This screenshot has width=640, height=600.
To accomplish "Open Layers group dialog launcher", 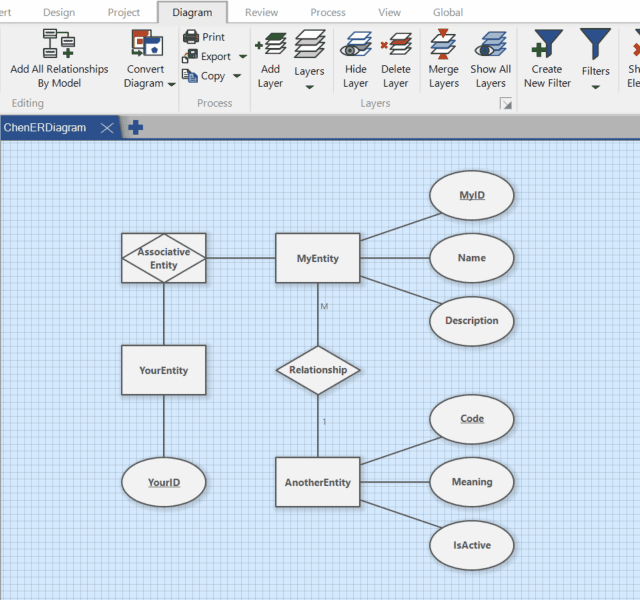I will 506,103.
